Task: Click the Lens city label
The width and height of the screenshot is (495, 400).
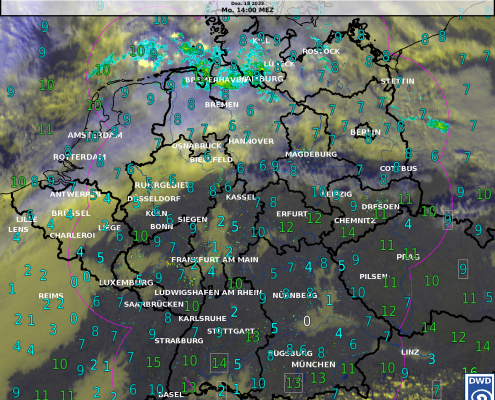Action: [x=18, y=230]
